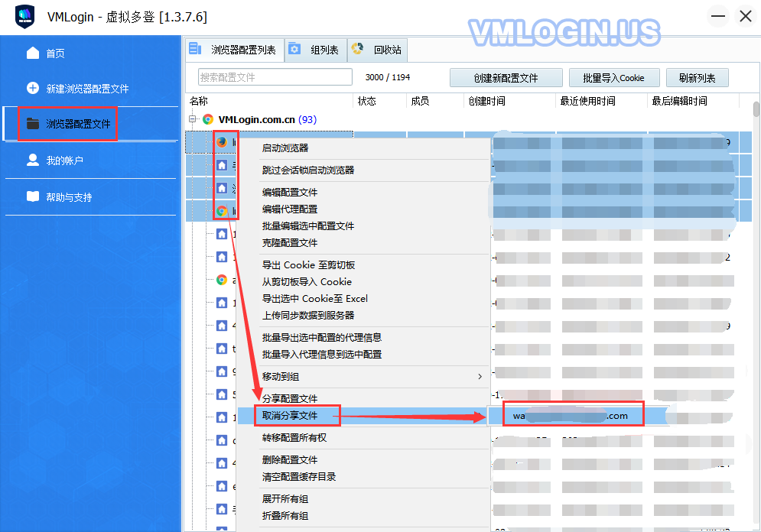761x532 pixels.
Task: Sort by 最后编辑时间 column header
Action: [679, 102]
